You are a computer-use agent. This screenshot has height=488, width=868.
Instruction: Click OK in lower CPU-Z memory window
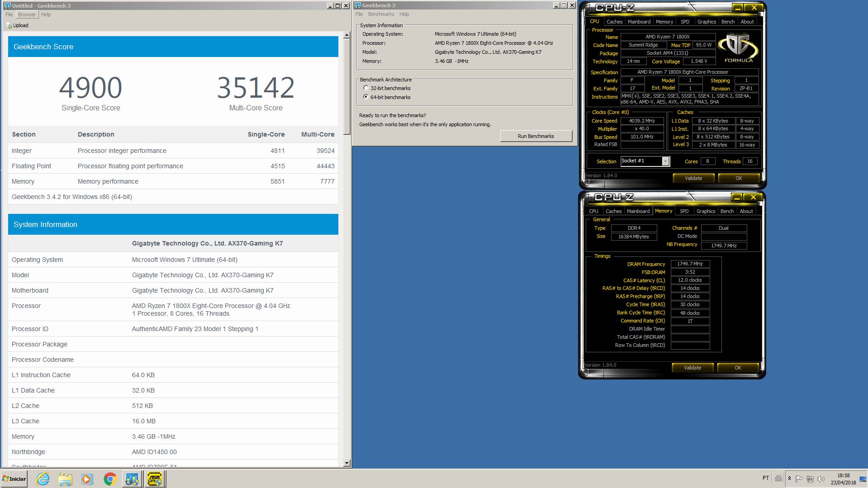pyautogui.click(x=738, y=368)
